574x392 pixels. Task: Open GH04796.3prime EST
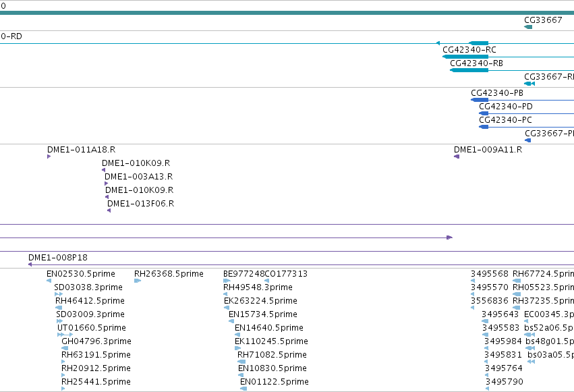click(x=96, y=341)
